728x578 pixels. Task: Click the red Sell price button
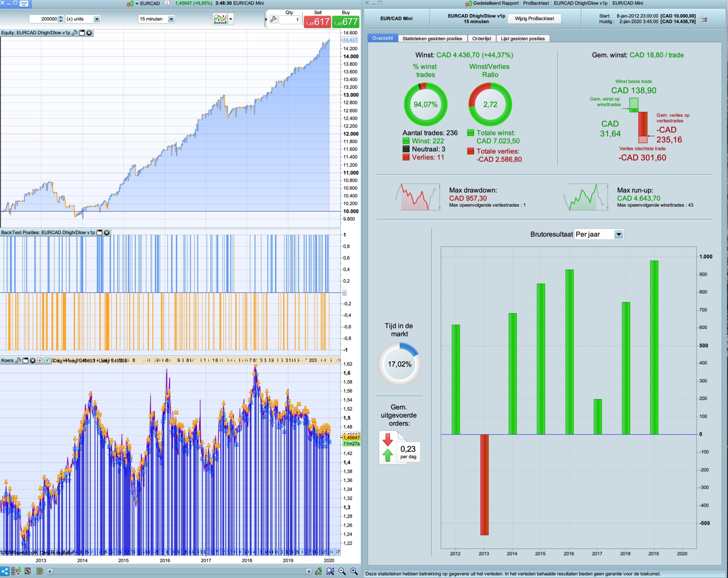317,22
